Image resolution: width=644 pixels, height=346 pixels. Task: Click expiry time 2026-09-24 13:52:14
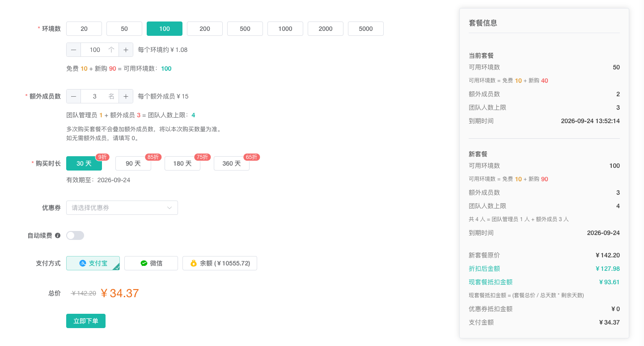pyautogui.click(x=590, y=121)
